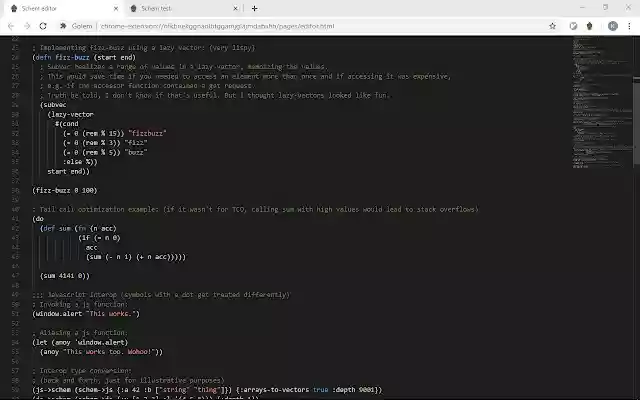Image resolution: width=640 pixels, height=400 pixels.
Task: Minimize the Chrome window
Action: [582, 7]
